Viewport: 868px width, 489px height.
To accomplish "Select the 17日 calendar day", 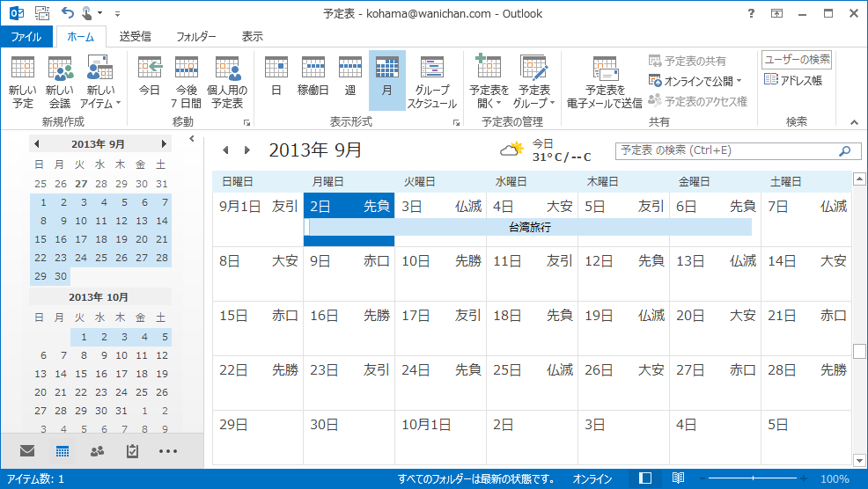I will pos(441,328).
